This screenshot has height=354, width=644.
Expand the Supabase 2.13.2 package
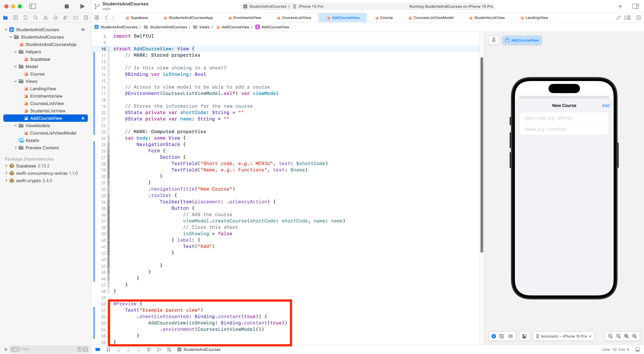(6, 166)
